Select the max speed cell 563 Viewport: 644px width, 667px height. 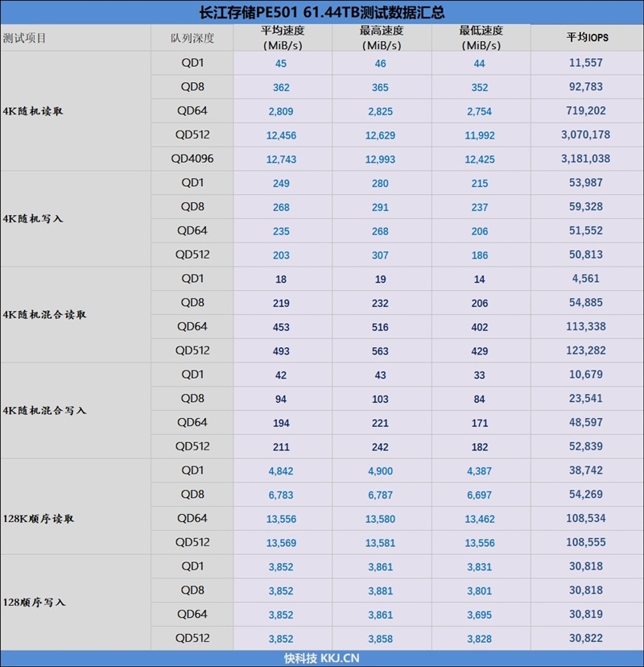coord(382,350)
